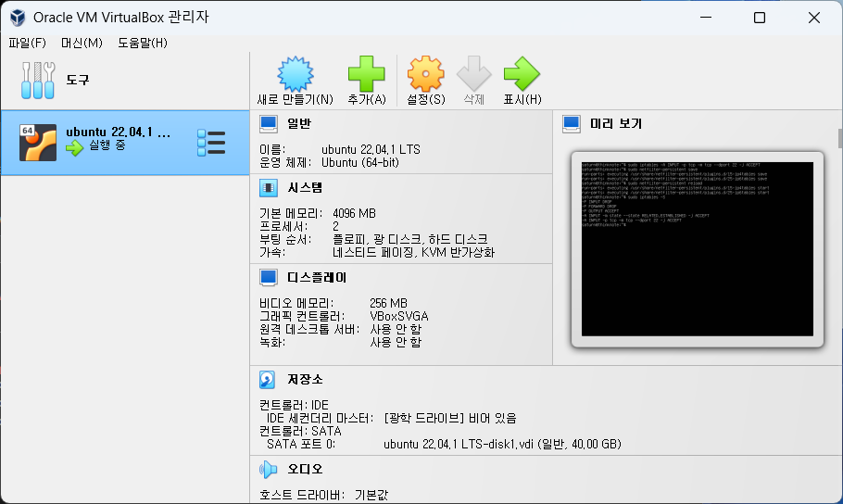Select the ubuntu 22.04.1 machine entry
Image resolution: width=843 pixels, height=504 pixels.
tap(125, 143)
